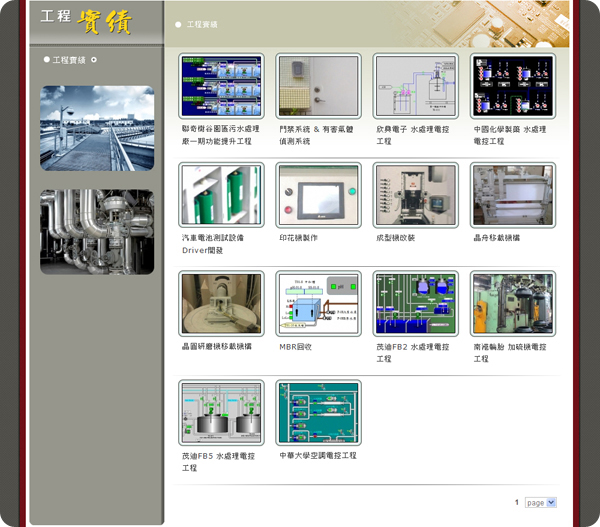600x527 pixels.
Task: Open the 晶舟移載機構 project photo
Action: tap(513, 196)
